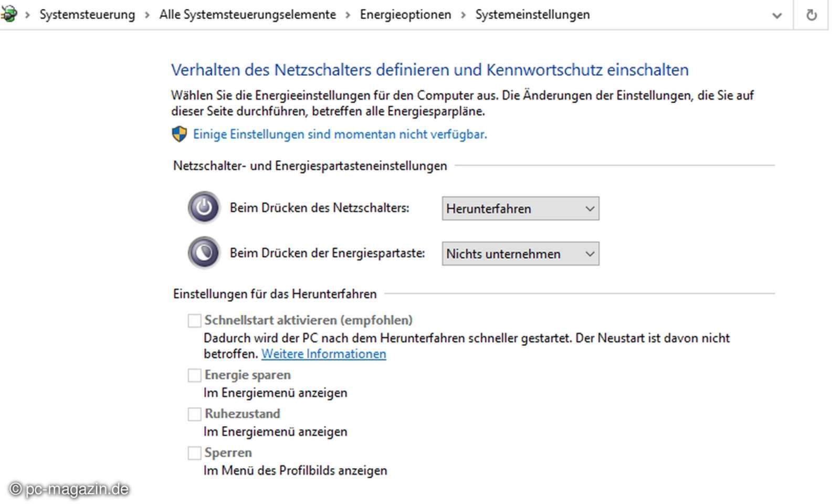Screen dimensions: 840x504
Task: Go back to Energieoptionen breadcrumb
Action: [405, 15]
